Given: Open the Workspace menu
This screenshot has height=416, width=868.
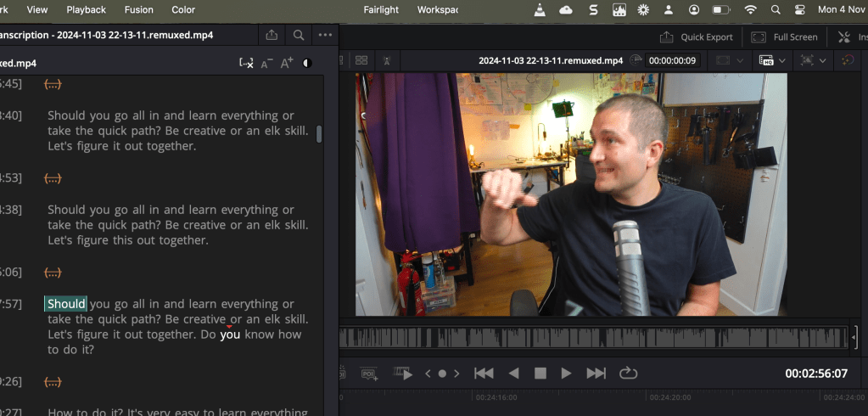Looking at the screenshot, I should tap(437, 9).
